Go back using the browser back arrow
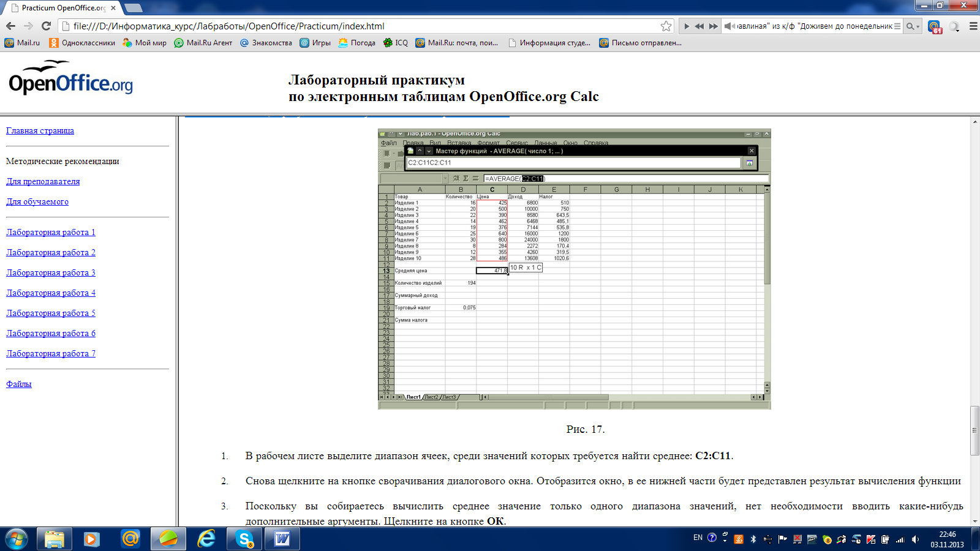The image size is (980, 551). [x=10, y=26]
